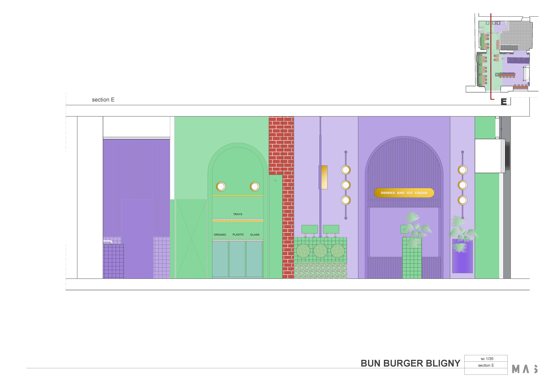This screenshot has height=392, width=555.
Task: Click the right round lamp inside green arch
Action: [x=255, y=186]
